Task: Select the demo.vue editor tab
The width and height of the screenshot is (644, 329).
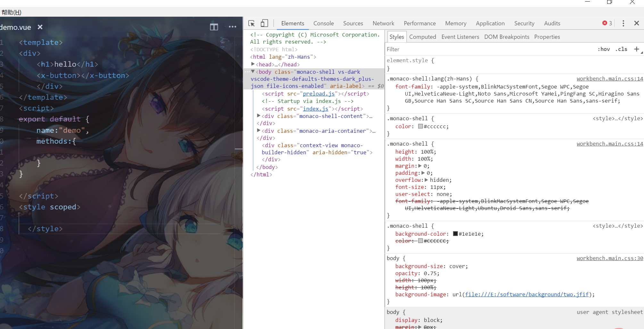Action: tap(15, 27)
